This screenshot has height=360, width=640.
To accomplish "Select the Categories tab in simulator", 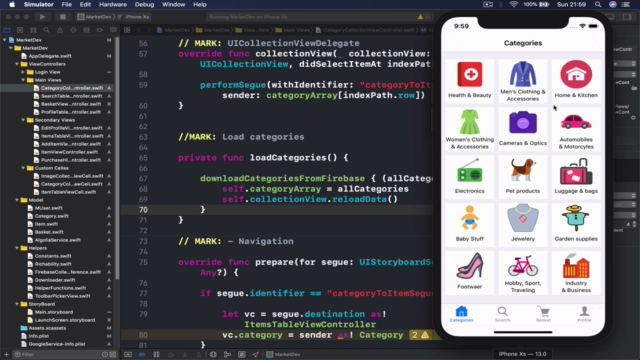I will (461, 314).
